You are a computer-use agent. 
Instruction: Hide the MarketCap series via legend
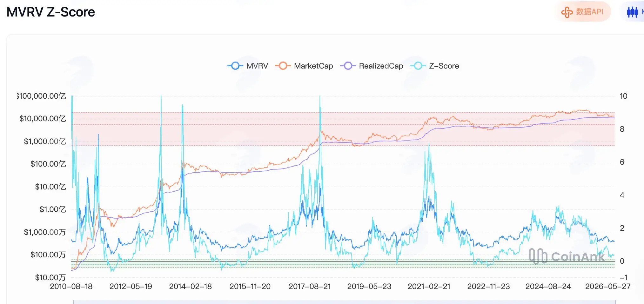point(304,66)
